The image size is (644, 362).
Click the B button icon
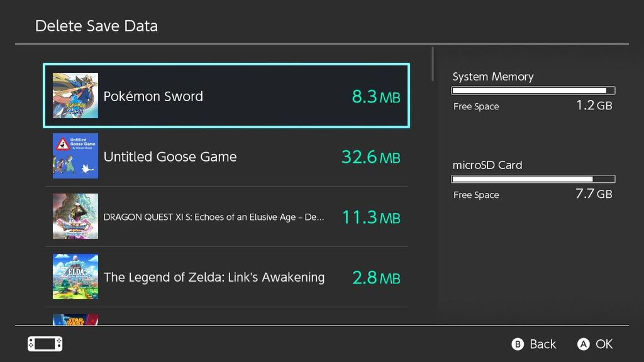coord(518,344)
